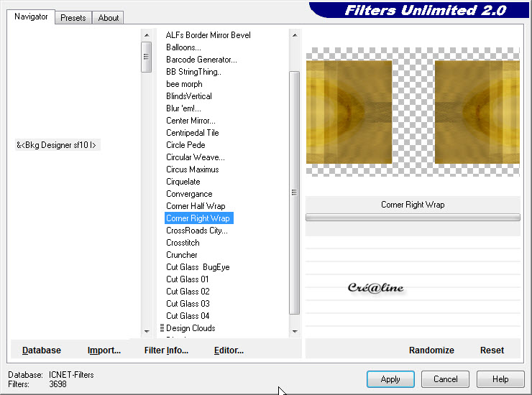This screenshot has width=532, height=395.
Task: Switch to the Presets tab
Action: tap(73, 18)
